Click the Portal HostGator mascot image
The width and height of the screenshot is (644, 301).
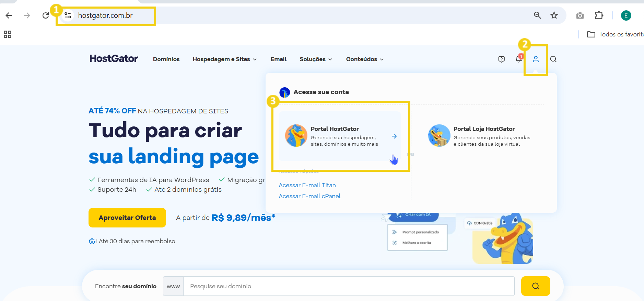(296, 135)
